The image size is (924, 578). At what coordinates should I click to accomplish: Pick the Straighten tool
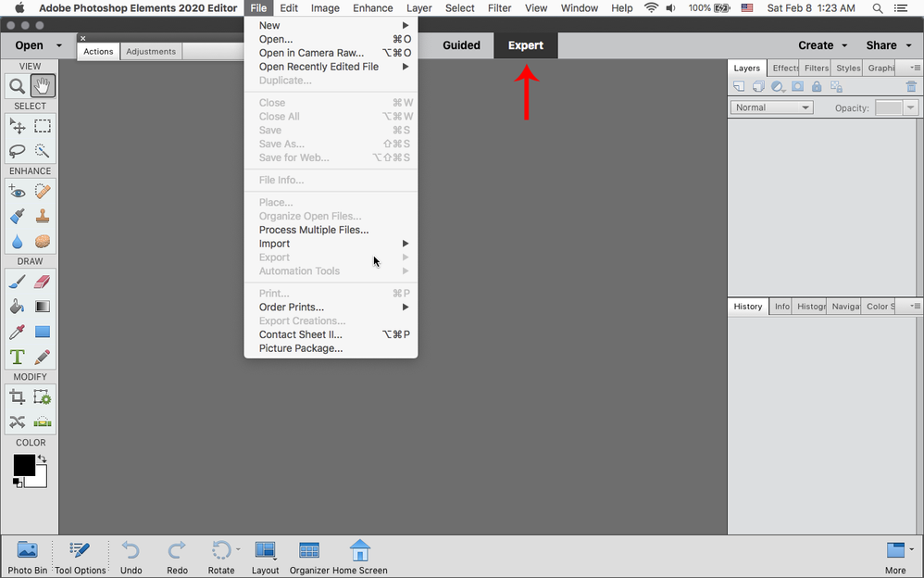[x=43, y=421]
